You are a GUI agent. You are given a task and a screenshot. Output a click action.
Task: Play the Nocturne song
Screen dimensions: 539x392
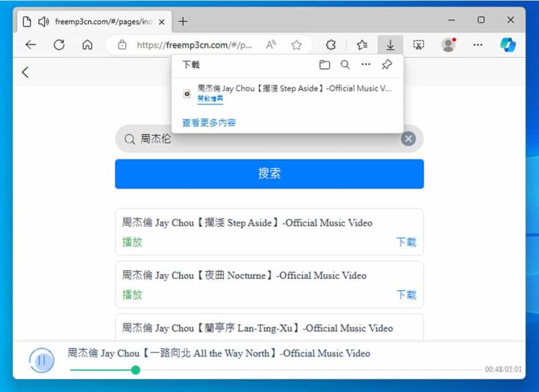coord(132,295)
